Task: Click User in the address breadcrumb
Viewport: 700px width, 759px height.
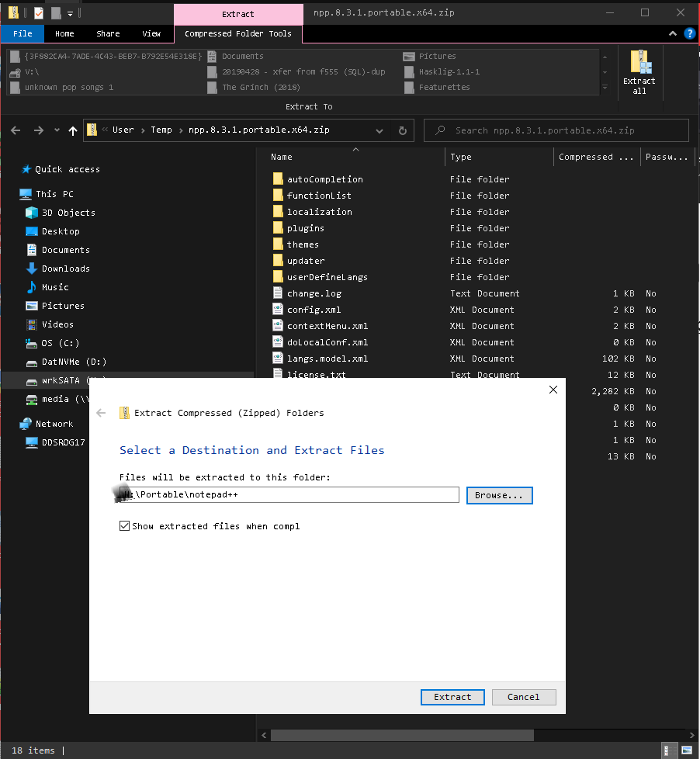Action: [123, 130]
